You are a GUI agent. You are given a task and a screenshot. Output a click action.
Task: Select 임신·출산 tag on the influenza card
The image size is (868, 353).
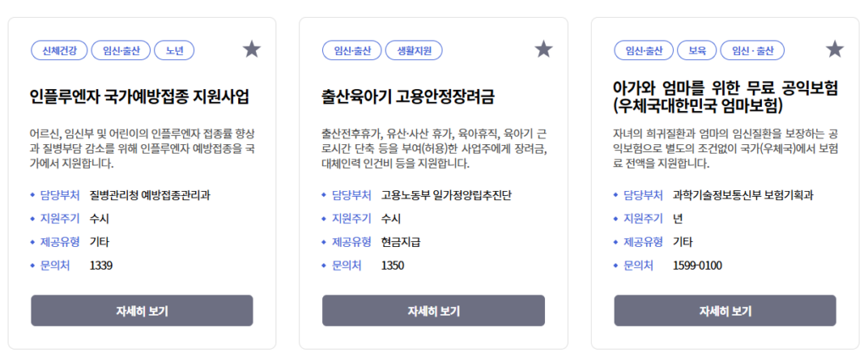coord(120,51)
